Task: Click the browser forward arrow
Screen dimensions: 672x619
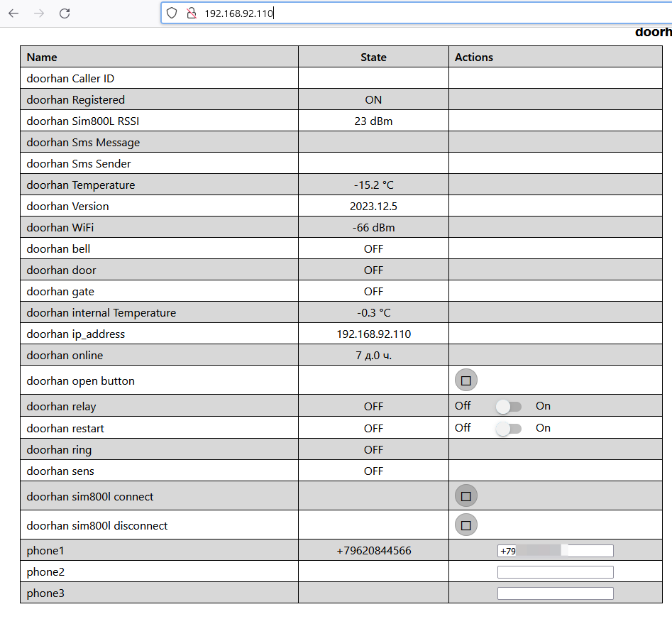Action: coord(39,13)
